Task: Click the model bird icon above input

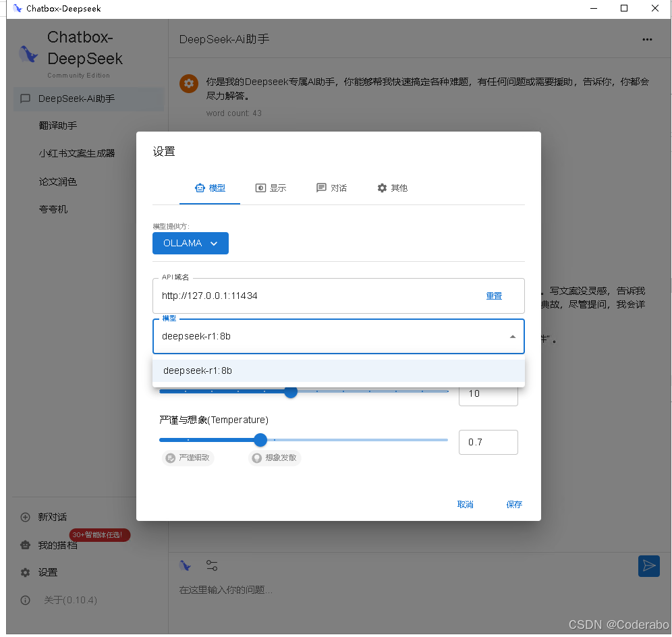Action: pos(185,566)
